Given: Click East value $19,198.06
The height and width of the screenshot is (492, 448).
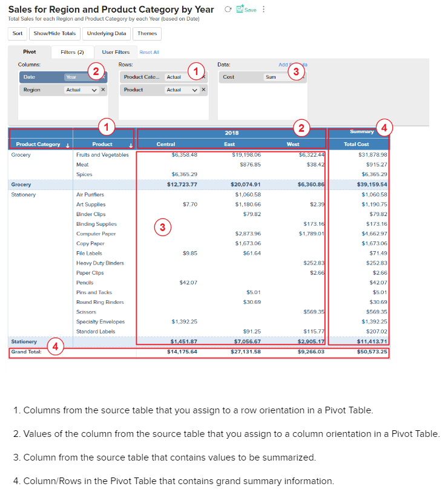Looking at the screenshot, I should pos(246,155).
